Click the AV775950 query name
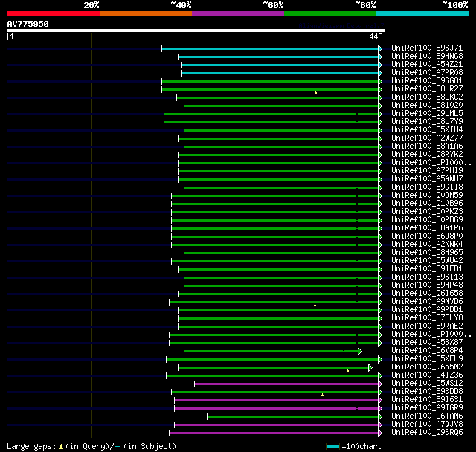 [28, 24]
